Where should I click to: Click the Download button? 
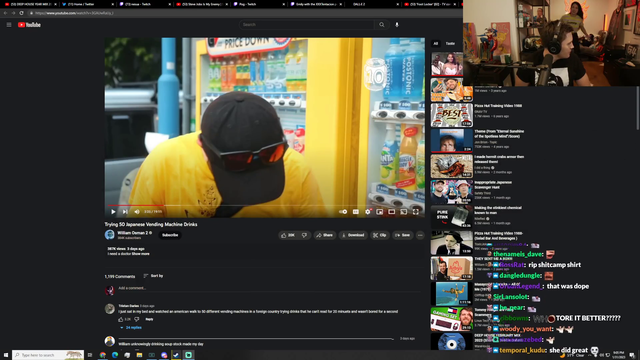353,235
